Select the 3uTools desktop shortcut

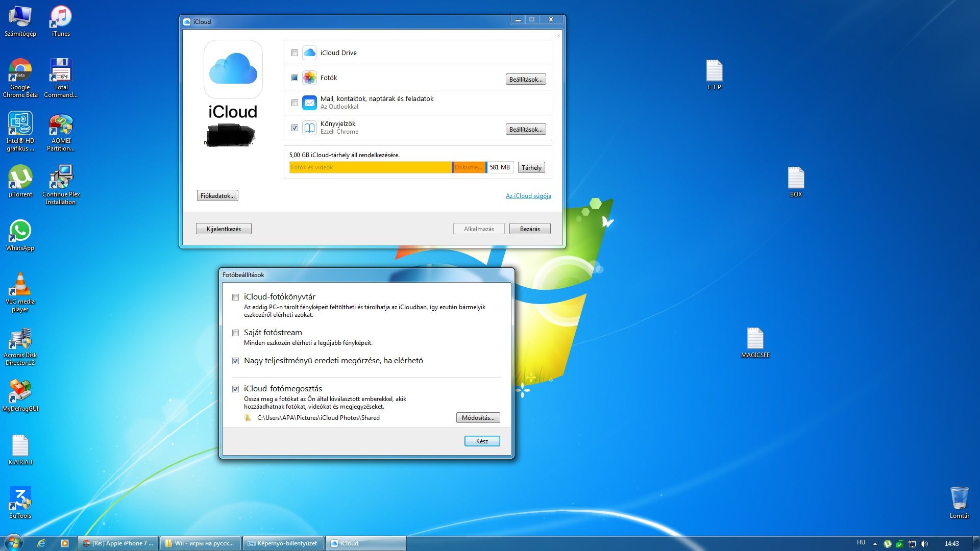(20, 503)
